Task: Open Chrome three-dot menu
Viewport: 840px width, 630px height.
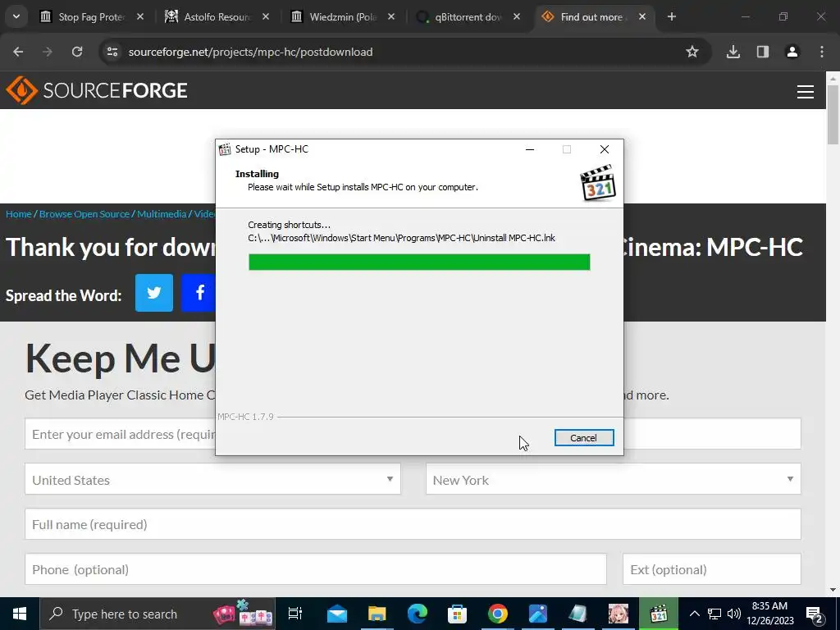Action: tap(822, 52)
